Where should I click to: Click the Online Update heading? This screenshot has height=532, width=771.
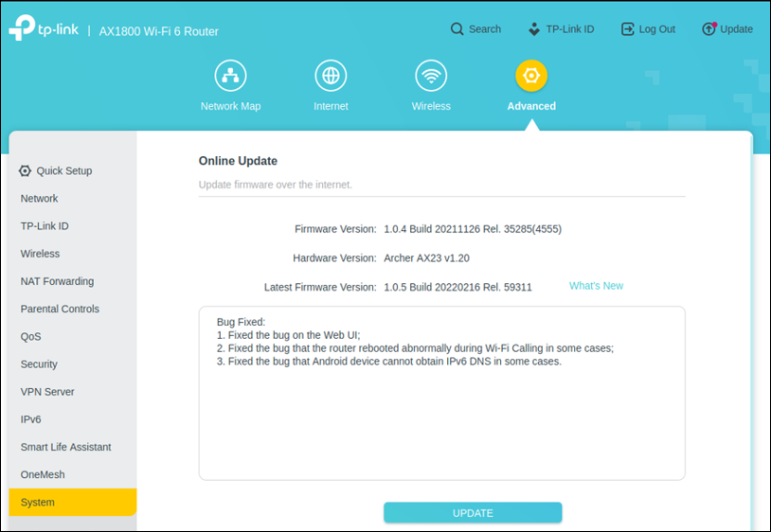click(238, 161)
